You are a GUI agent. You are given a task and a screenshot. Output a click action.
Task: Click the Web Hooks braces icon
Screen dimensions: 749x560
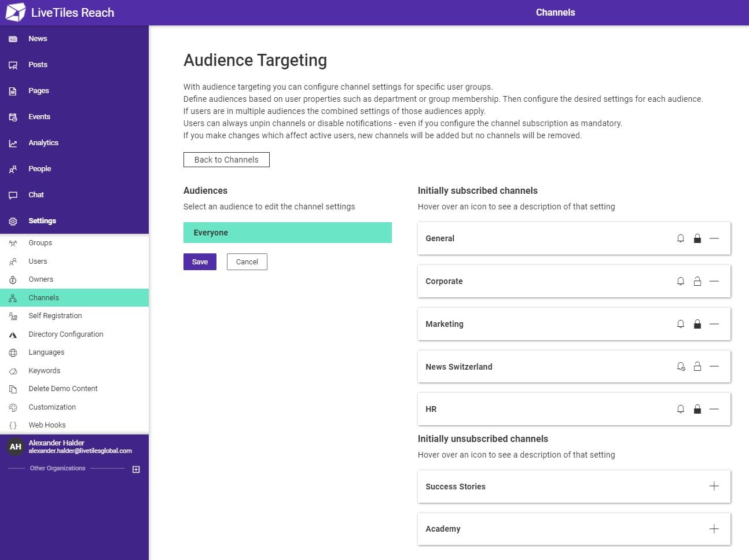point(13,425)
